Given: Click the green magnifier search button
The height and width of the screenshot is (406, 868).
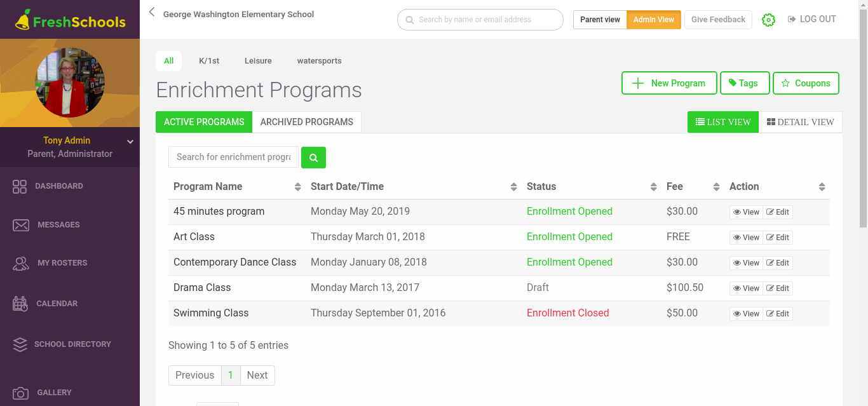Looking at the screenshot, I should [313, 158].
